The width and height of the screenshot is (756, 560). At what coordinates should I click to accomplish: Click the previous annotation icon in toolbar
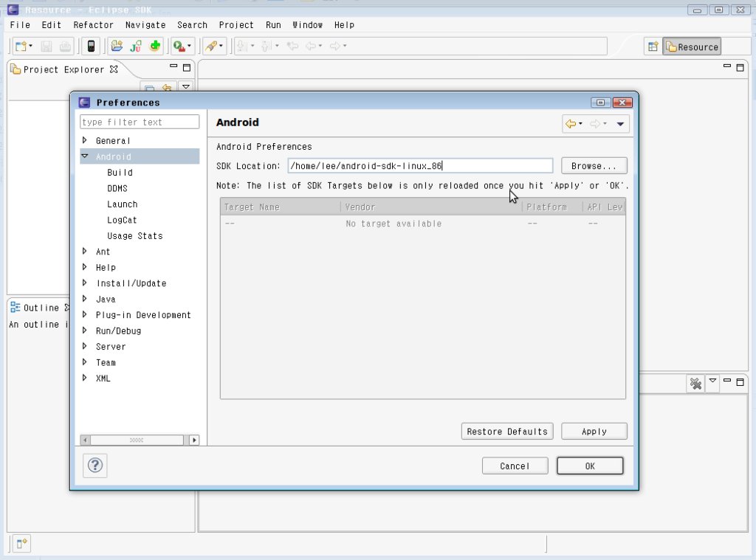click(x=267, y=46)
